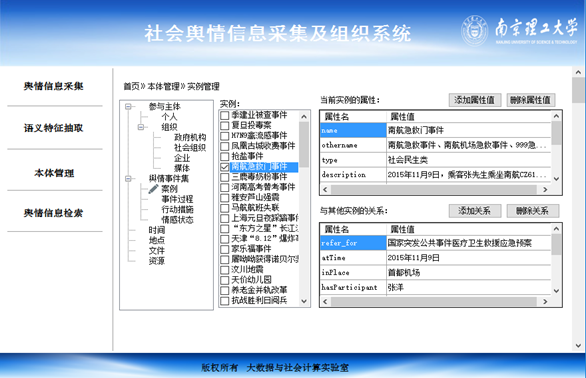Collapse the 参与主体 tree node
Screen dimensions: 586x378
128,107
